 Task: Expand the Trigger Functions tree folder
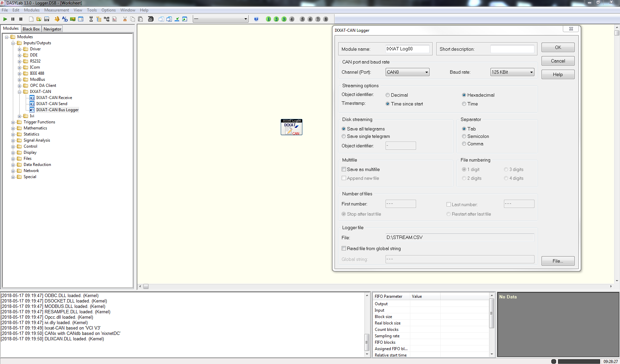click(x=13, y=122)
